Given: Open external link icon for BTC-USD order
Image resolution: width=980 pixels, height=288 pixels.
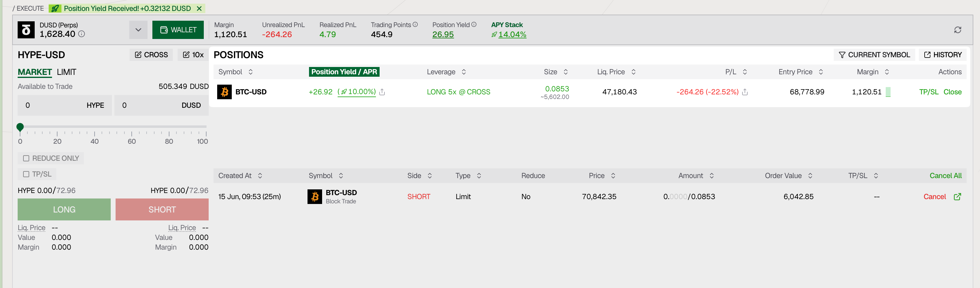Looking at the screenshot, I should [x=957, y=197].
